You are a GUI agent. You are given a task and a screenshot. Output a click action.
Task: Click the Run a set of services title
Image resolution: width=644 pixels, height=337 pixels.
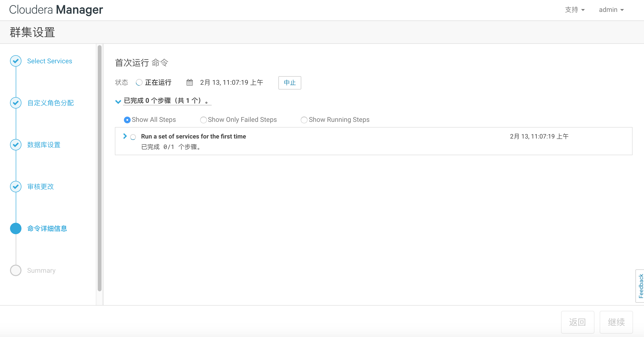[194, 136]
